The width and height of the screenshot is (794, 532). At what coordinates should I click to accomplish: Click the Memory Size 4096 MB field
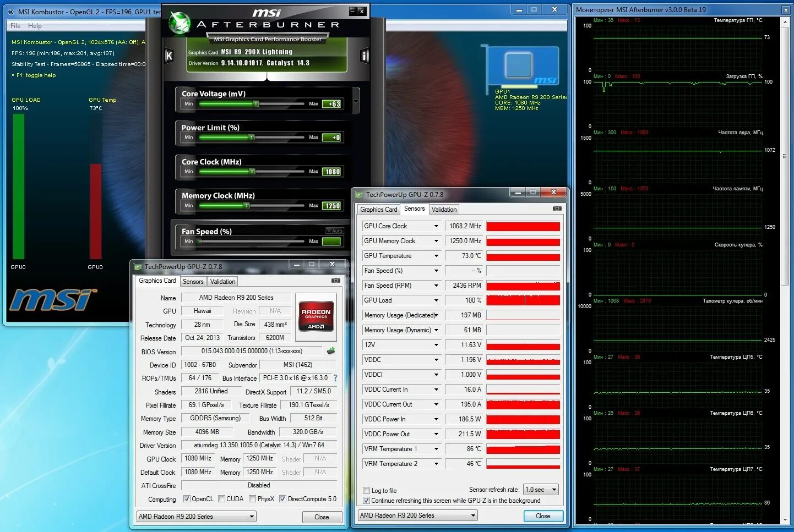pos(207,432)
